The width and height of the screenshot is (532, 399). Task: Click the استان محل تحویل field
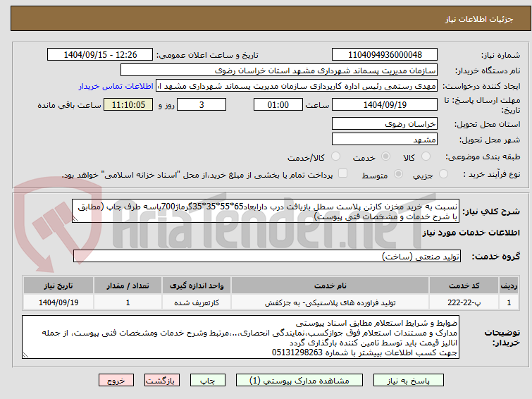(x=385, y=123)
